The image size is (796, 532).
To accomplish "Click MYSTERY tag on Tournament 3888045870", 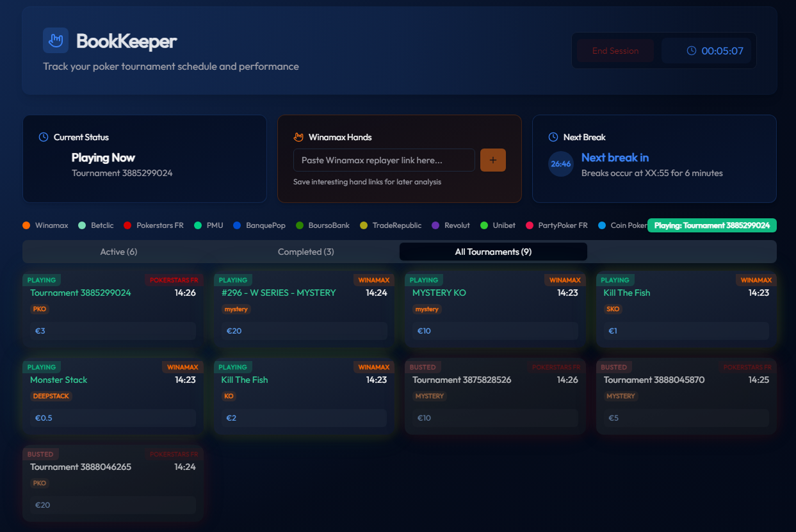I will tap(621, 396).
